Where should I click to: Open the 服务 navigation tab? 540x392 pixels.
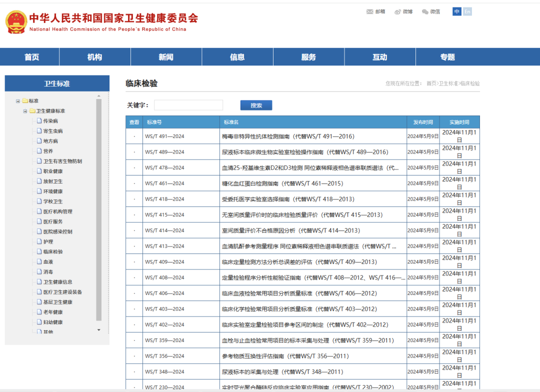(x=308, y=57)
